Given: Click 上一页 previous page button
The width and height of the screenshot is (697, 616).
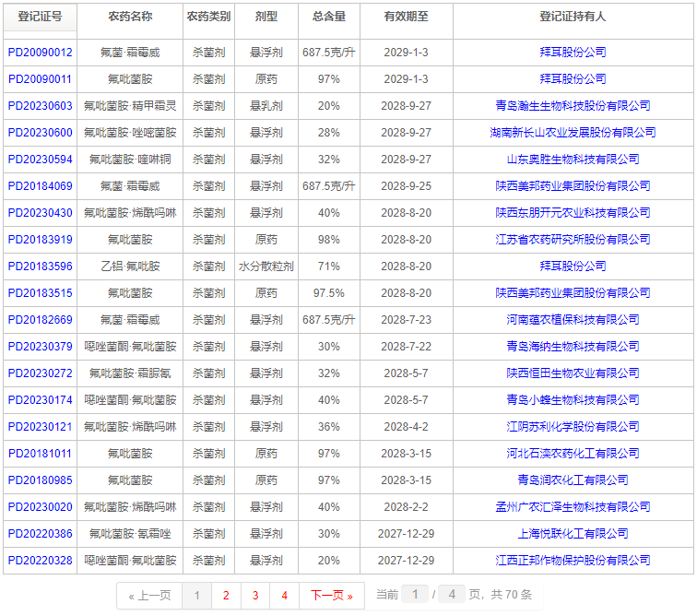Looking at the screenshot, I should coord(149,596).
